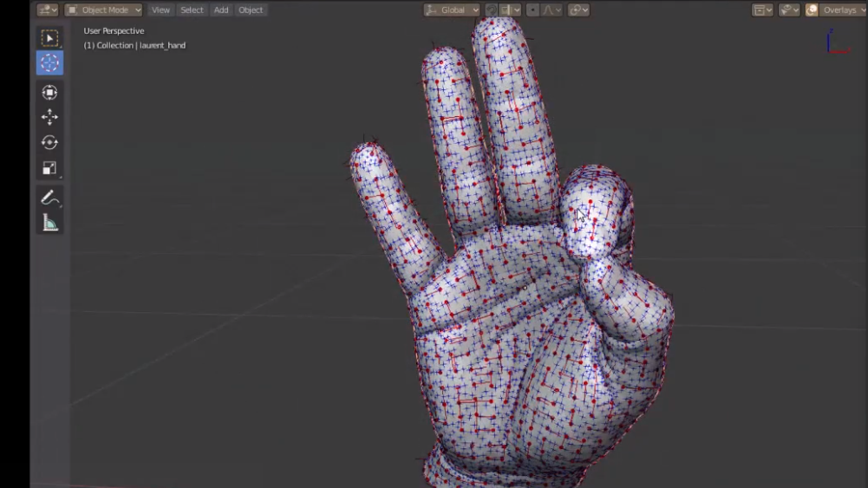
Task: Select the Select Box tool
Action: click(49, 38)
